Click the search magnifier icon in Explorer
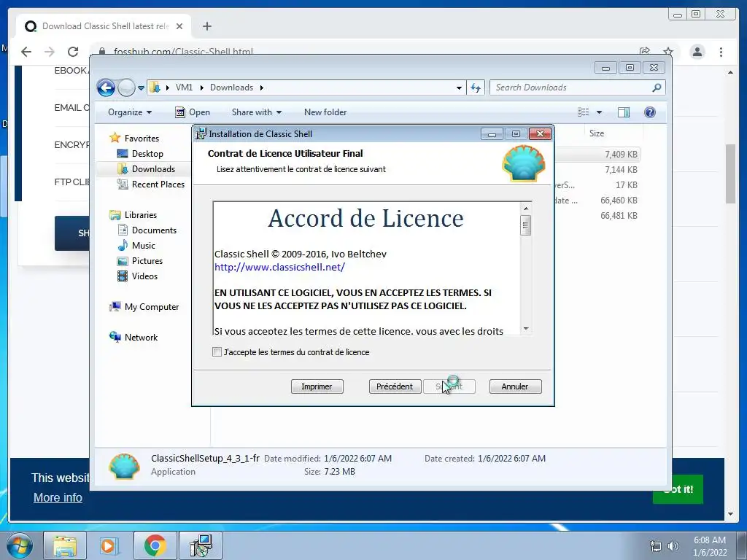Screen dimensions: 747x560 click(657, 87)
